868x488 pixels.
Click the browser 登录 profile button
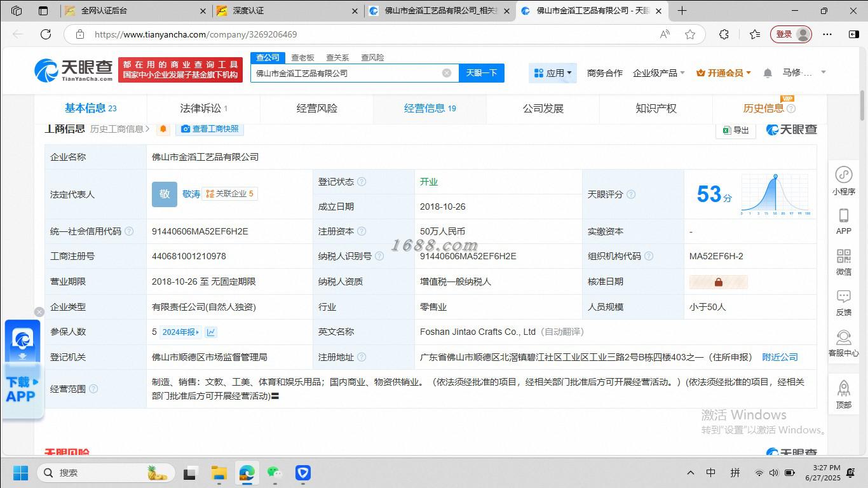792,34
